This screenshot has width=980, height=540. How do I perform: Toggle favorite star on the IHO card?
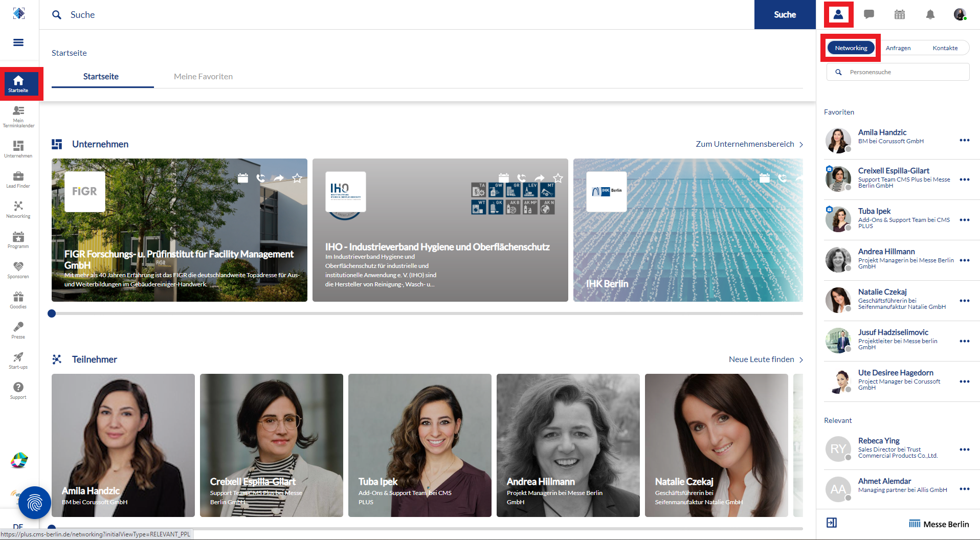[x=558, y=178]
